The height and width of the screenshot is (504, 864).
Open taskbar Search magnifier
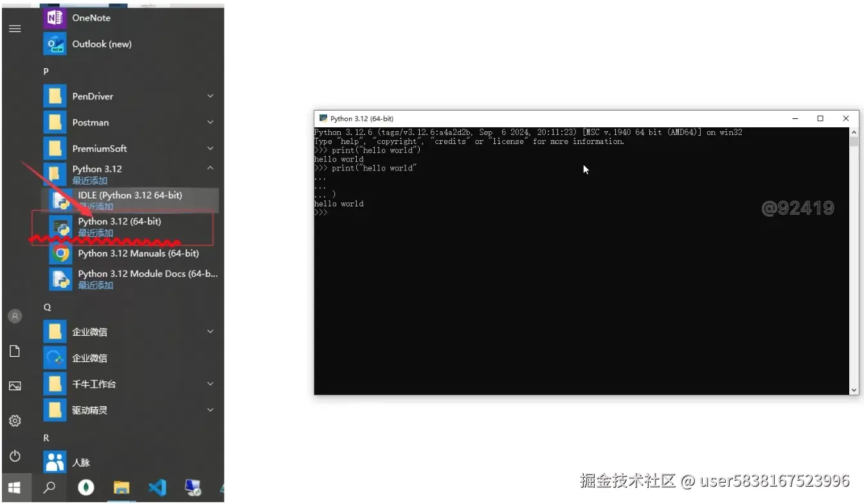click(x=49, y=488)
